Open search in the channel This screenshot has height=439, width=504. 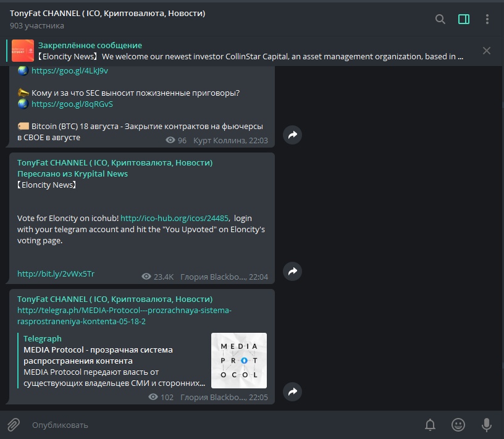coord(440,19)
